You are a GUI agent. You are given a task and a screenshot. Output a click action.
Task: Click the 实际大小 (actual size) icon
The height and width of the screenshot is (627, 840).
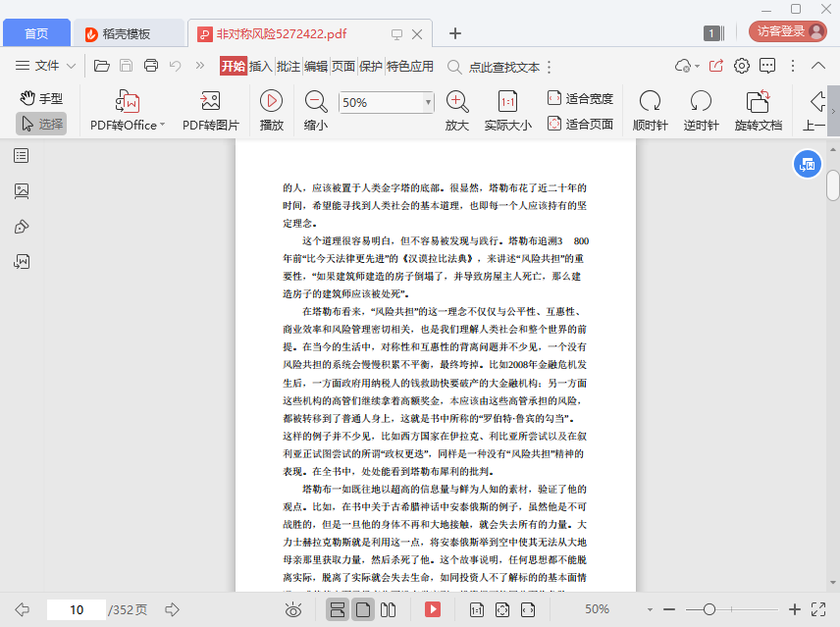507,101
